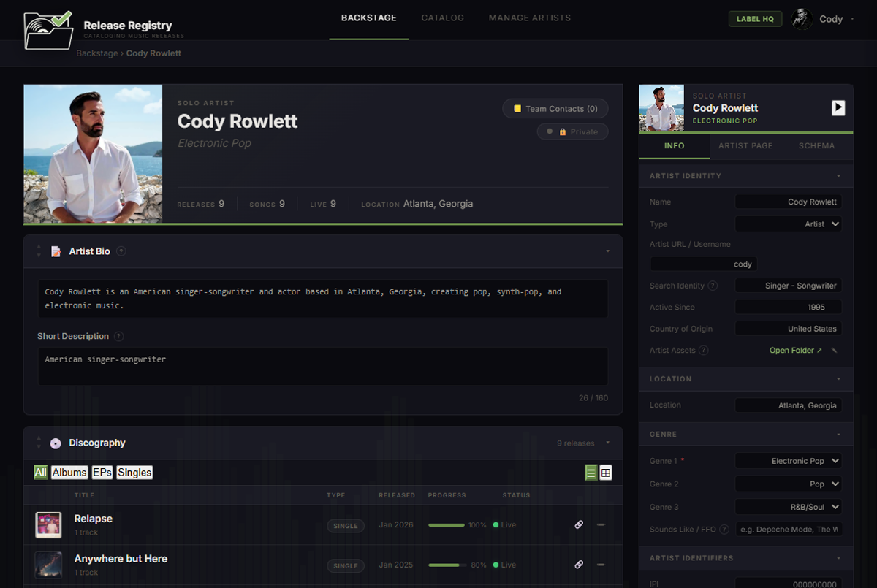Viewport: 877px width, 588px height.
Task: Open the Genre 2 dropdown showing Pop
Action: point(789,484)
